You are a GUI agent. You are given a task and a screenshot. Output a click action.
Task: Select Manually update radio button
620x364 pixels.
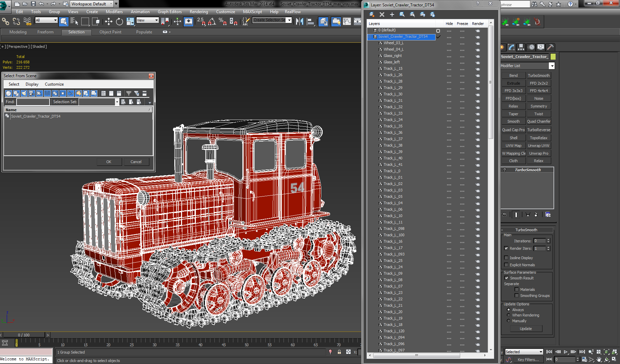click(508, 321)
